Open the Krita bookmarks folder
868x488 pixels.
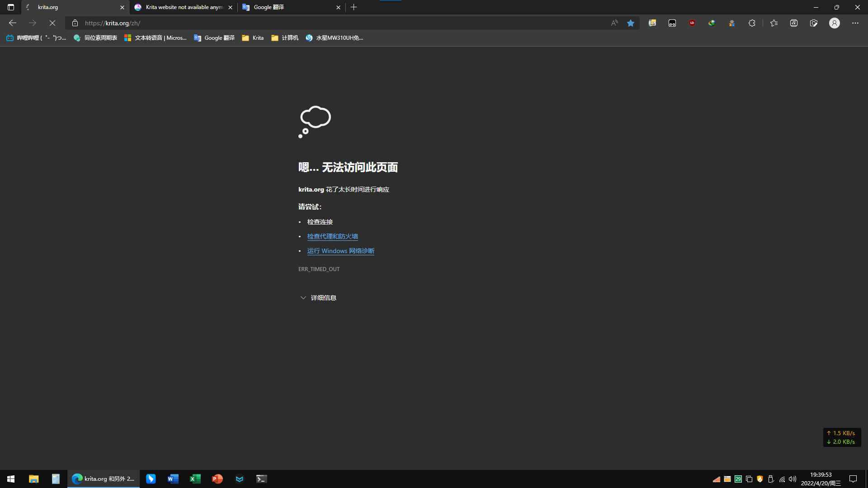(253, 38)
